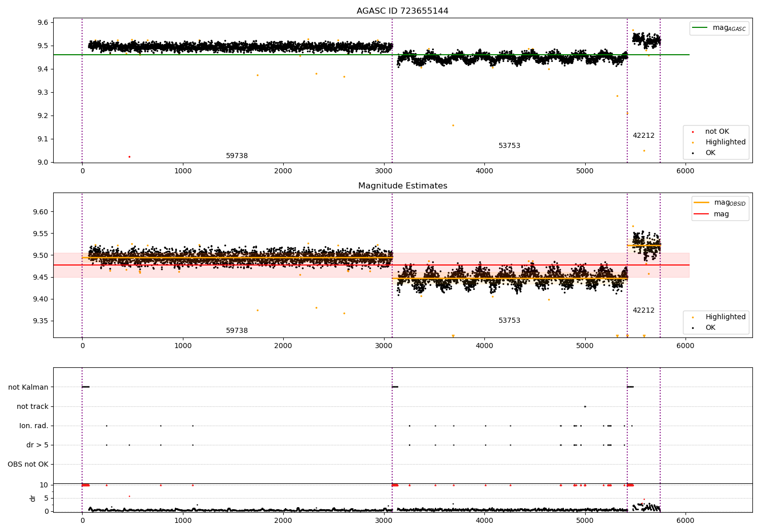Click the 3000 x-tick under the bottom plot
Screen dimensions: 760x532
(384, 520)
